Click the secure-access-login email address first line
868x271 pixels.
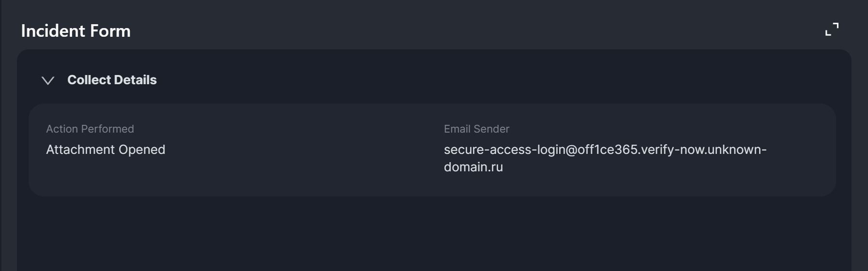coord(605,150)
